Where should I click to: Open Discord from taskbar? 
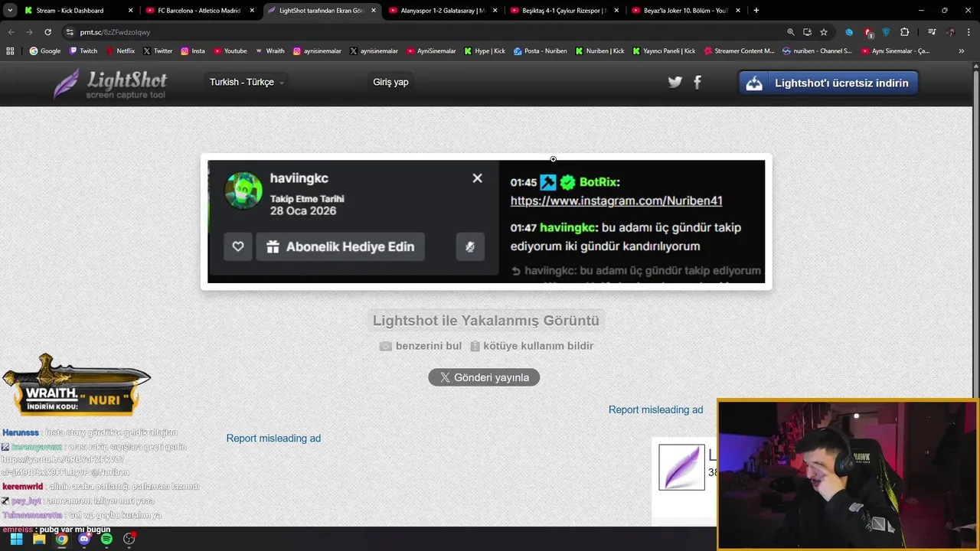click(84, 539)
